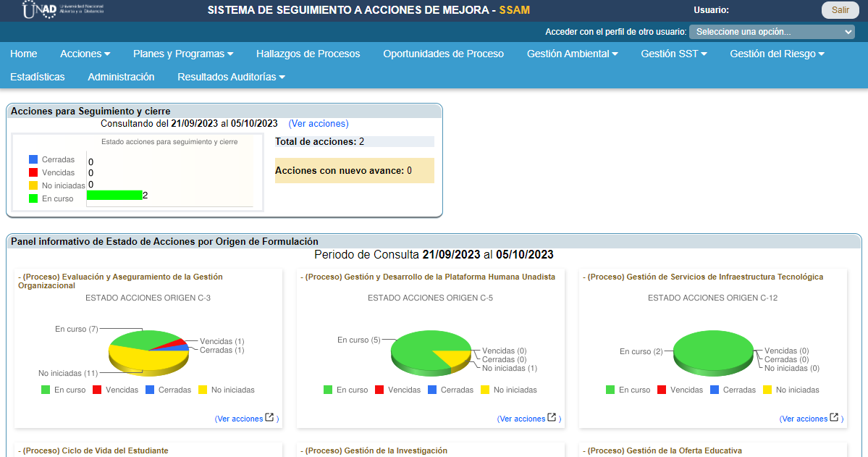Click 'Total de acciones: 2' text

tap(319, 142)
